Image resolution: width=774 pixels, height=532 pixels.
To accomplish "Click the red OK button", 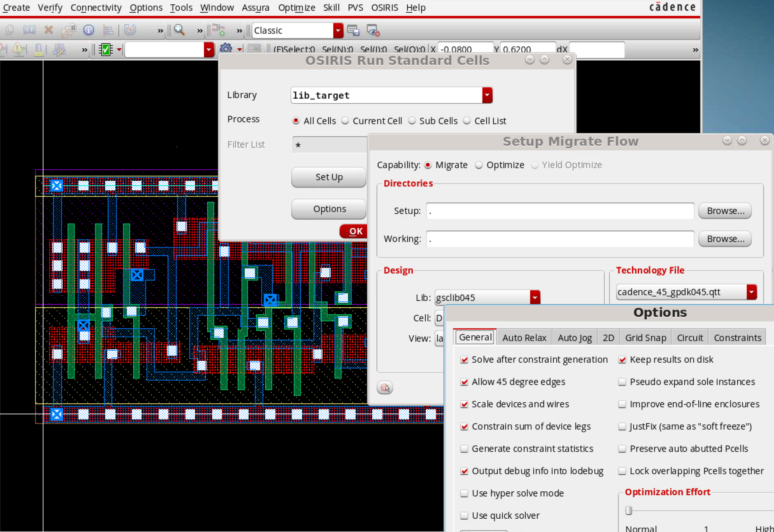I will tap(354, 231).
